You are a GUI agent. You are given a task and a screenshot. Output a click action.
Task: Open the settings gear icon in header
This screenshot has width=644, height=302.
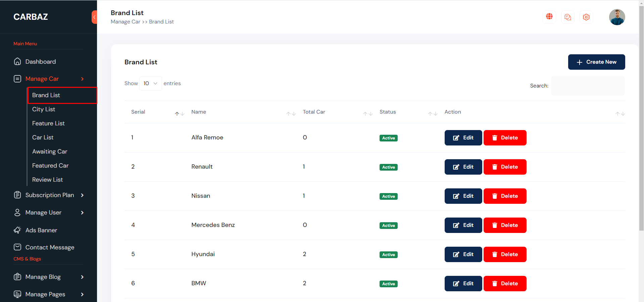tap(586, 17)
